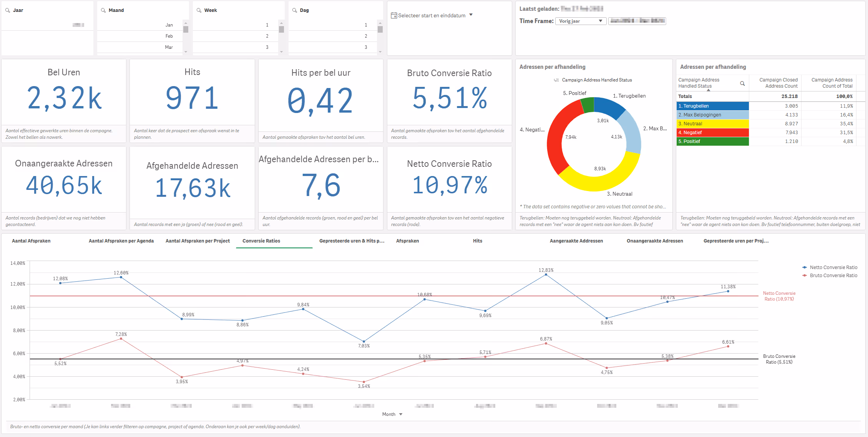Select the 4. Negatief row in table

click(x=712, y=133)
